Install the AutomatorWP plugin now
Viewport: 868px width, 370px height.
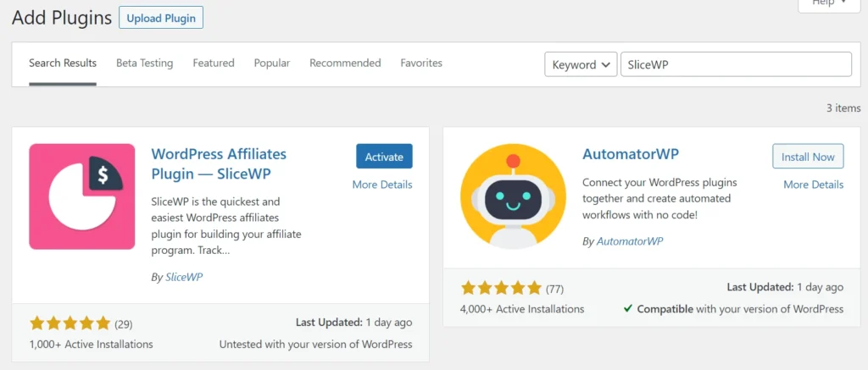click(808, 157)
